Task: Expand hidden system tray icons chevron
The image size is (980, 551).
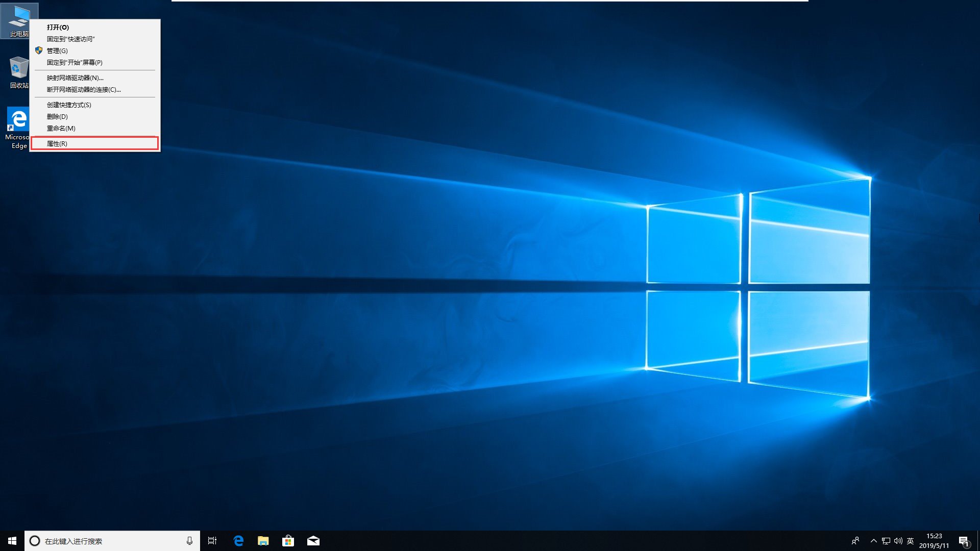Action: tap(873, 541)
